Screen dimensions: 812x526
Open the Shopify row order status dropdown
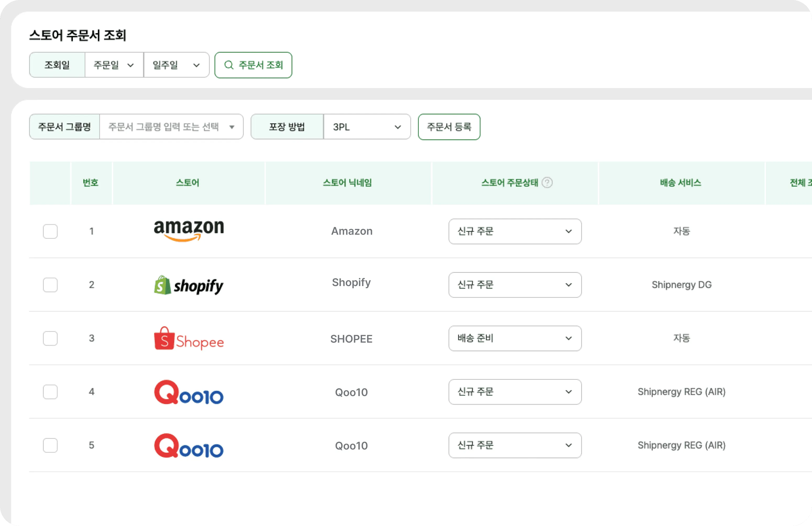tap(515, 285)
